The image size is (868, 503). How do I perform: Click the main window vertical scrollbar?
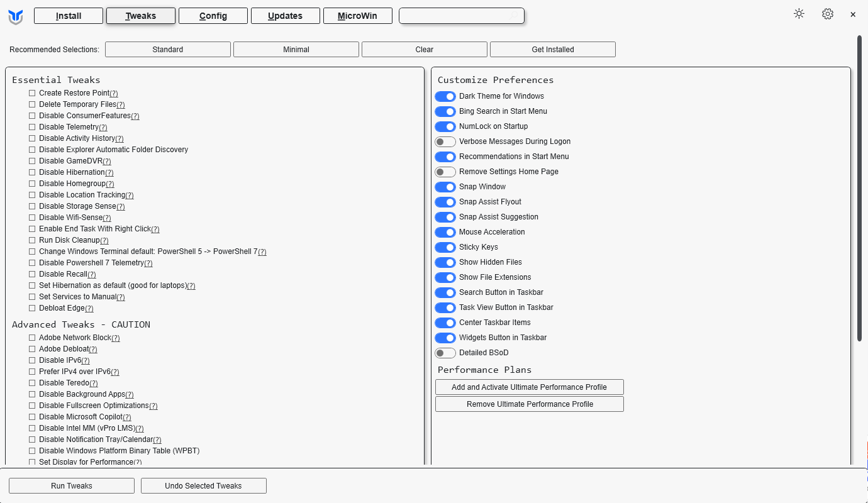tap(860, 189)
